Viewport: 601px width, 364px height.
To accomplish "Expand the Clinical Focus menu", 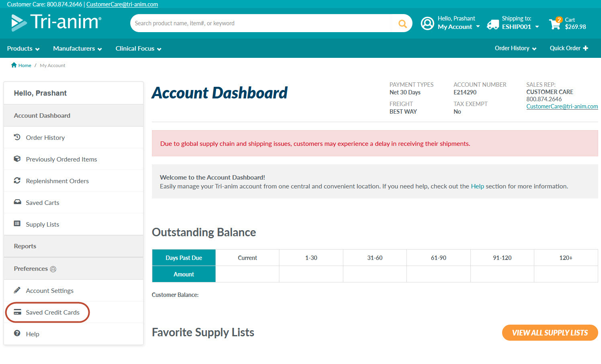I will pyautogui.click(x=139, y=48).
